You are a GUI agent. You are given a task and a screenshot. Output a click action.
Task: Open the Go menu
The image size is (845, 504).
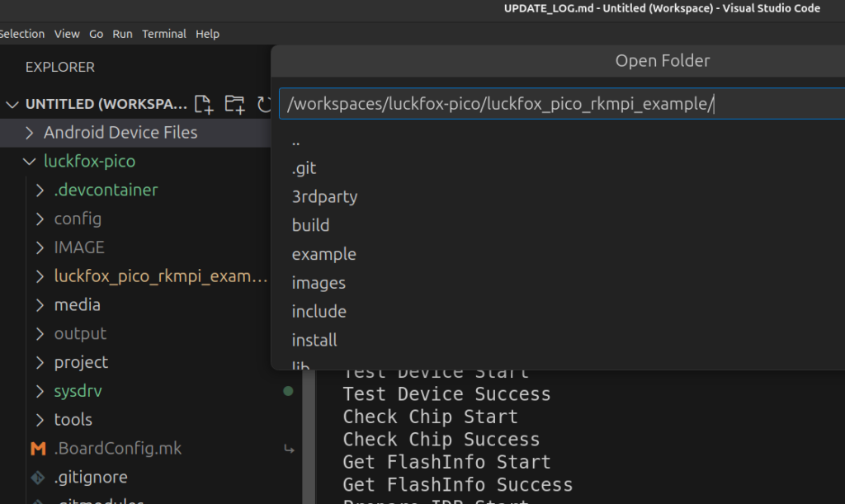click(x=96, y=34)
